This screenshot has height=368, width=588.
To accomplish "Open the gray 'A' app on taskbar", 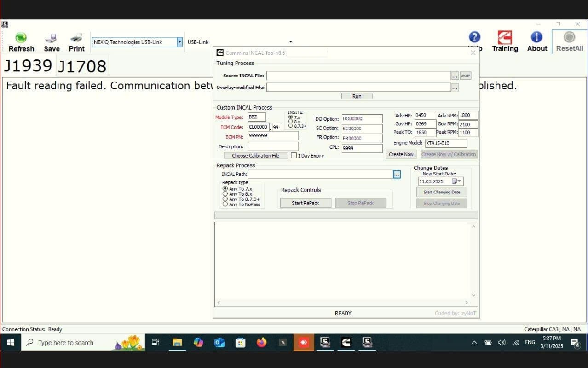I will click(282, 342).
